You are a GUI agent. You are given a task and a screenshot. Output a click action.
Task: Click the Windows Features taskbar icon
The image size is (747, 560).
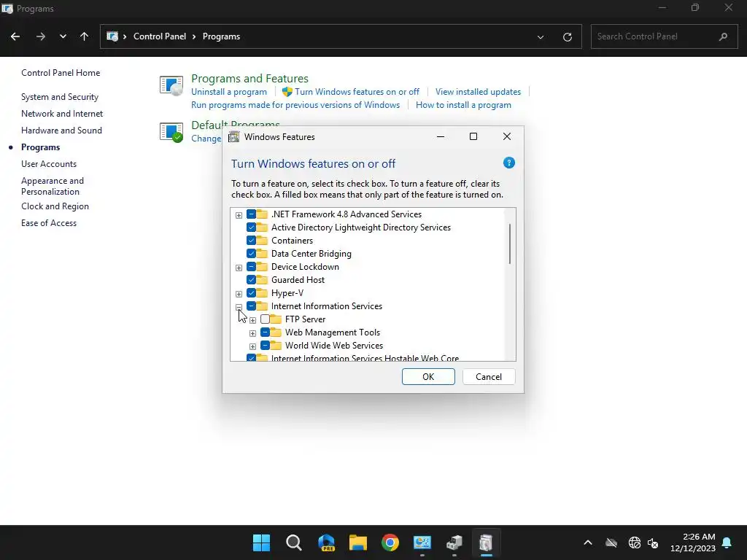486,542
